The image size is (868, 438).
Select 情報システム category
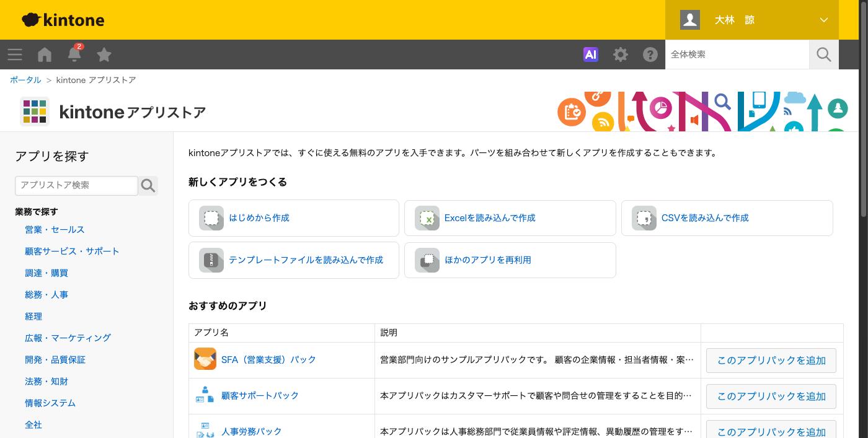[50, 403]
